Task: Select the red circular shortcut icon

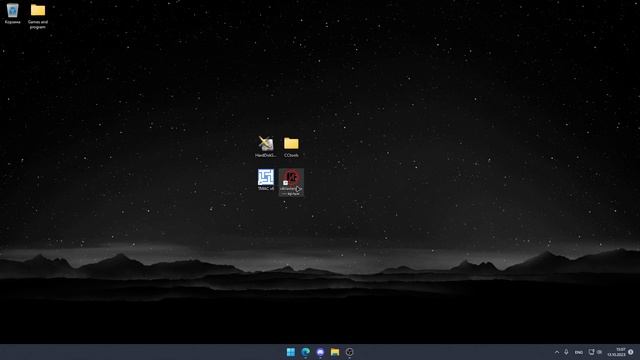Action: point(291,182)
